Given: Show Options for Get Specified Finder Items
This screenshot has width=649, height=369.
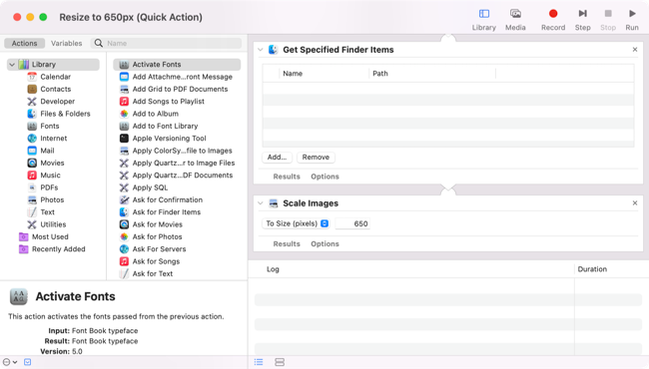Looking at the screenshot, I should (x=325, y=177).
